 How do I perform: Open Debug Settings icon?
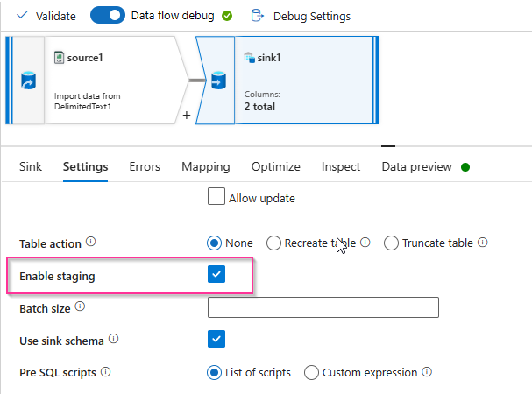coord(257,16)
